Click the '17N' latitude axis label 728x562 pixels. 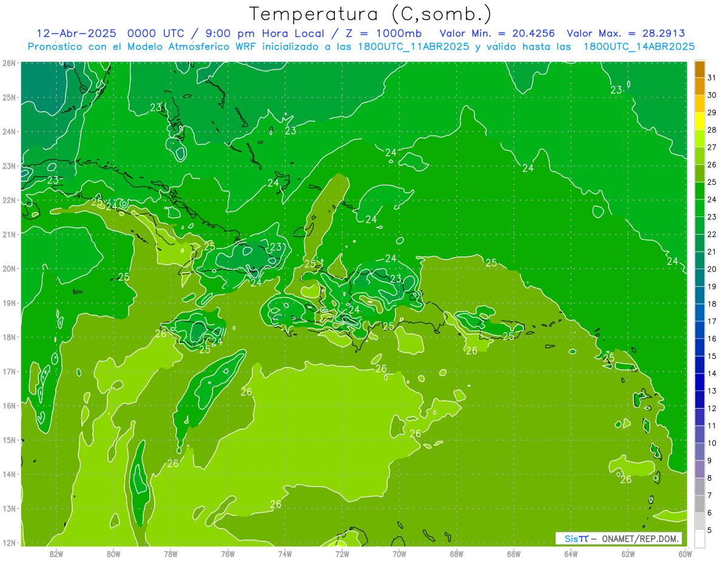pyautogui.click(x=9, y=371)
